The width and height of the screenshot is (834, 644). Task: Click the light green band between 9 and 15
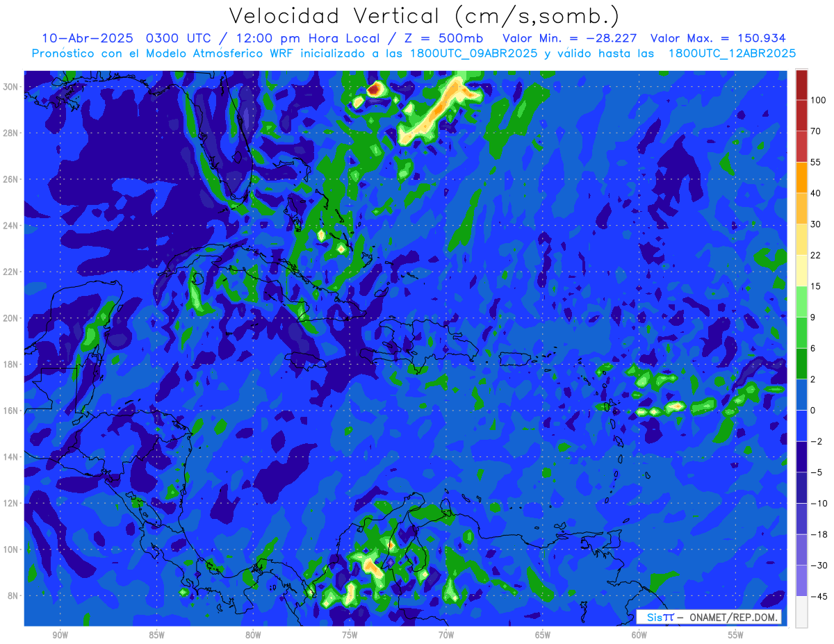801,301
